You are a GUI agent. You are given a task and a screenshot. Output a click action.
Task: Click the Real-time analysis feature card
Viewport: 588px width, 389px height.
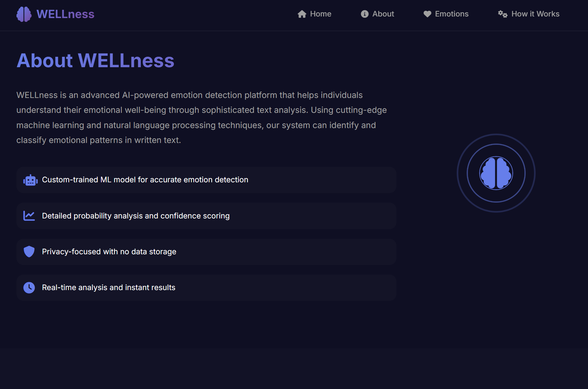coord(206,288)
